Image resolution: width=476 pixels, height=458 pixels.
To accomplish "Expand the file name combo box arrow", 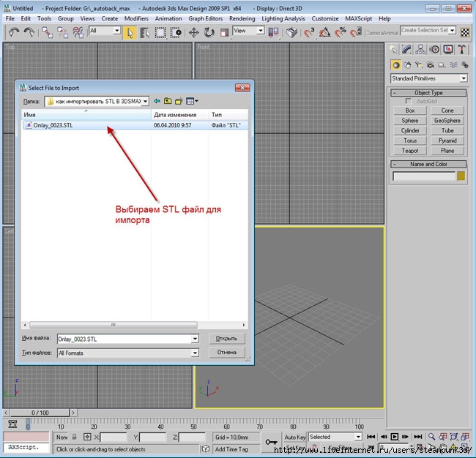I will coord(195,339).
